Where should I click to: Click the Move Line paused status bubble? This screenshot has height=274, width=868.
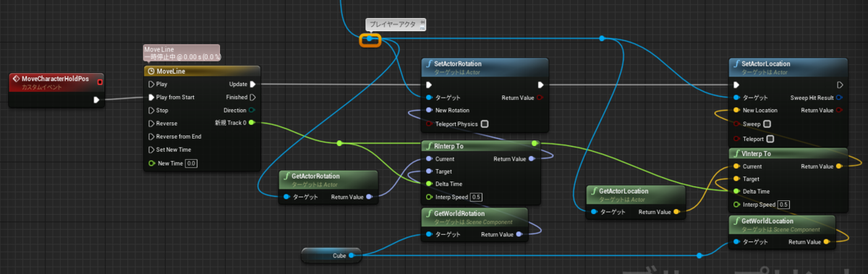click(182, 53)
